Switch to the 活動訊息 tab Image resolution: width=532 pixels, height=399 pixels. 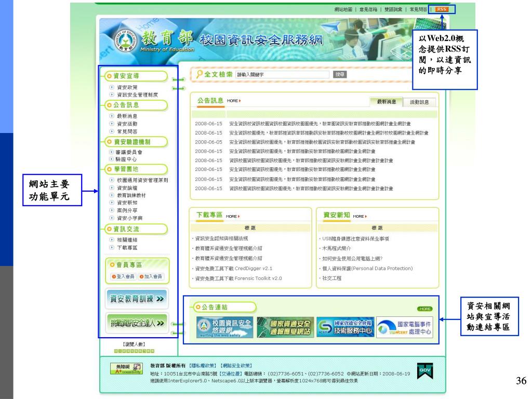[419, 102]
